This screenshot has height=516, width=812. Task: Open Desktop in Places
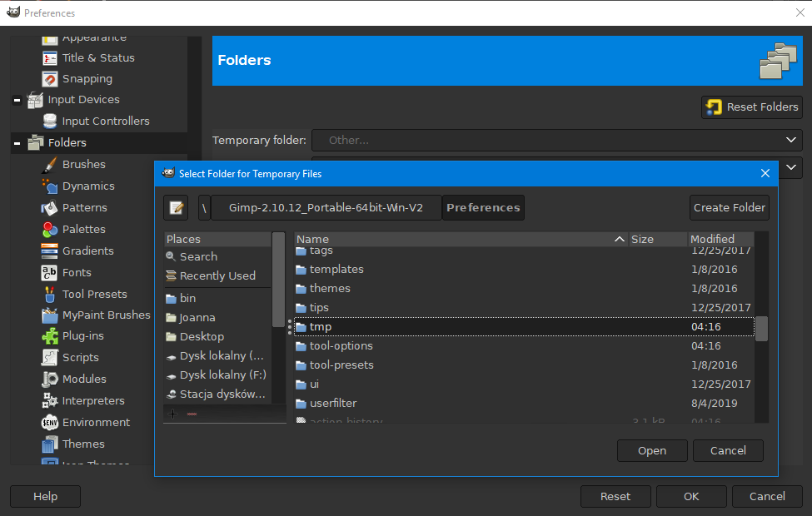[217, 337]
